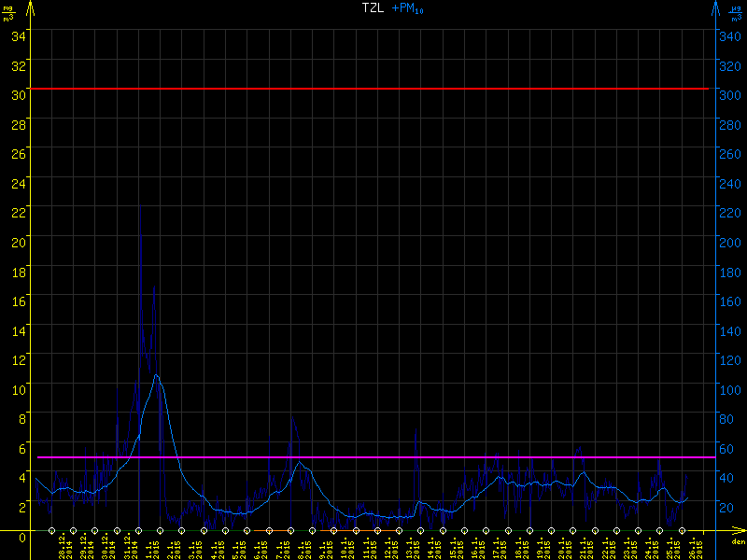
Task: Click the 'den' x-axis label
Action: [x=738, y=542]
